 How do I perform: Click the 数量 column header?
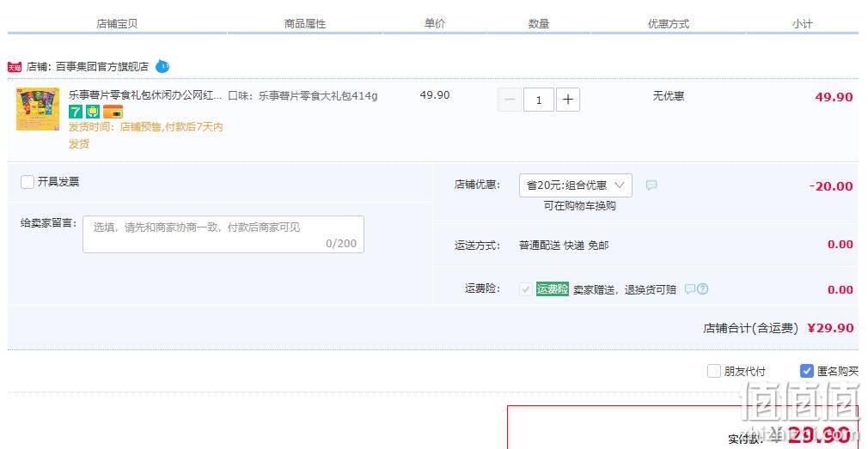pos(539,24)
